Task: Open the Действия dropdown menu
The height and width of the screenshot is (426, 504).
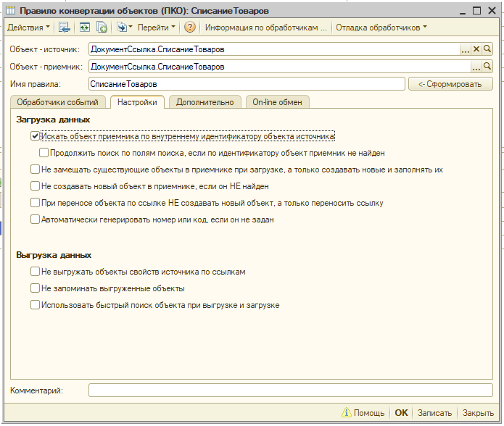Action: coord(28,28)
